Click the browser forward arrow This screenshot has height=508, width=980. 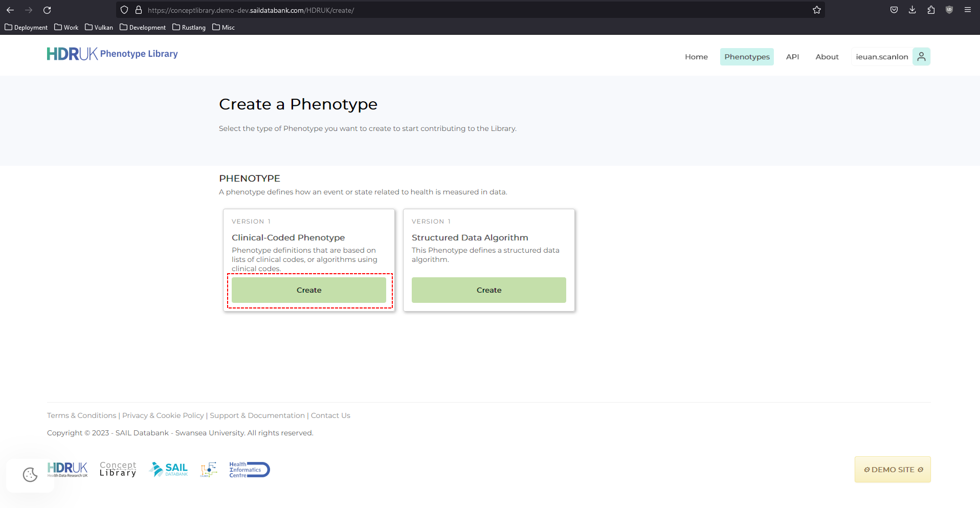click(29, 10)
